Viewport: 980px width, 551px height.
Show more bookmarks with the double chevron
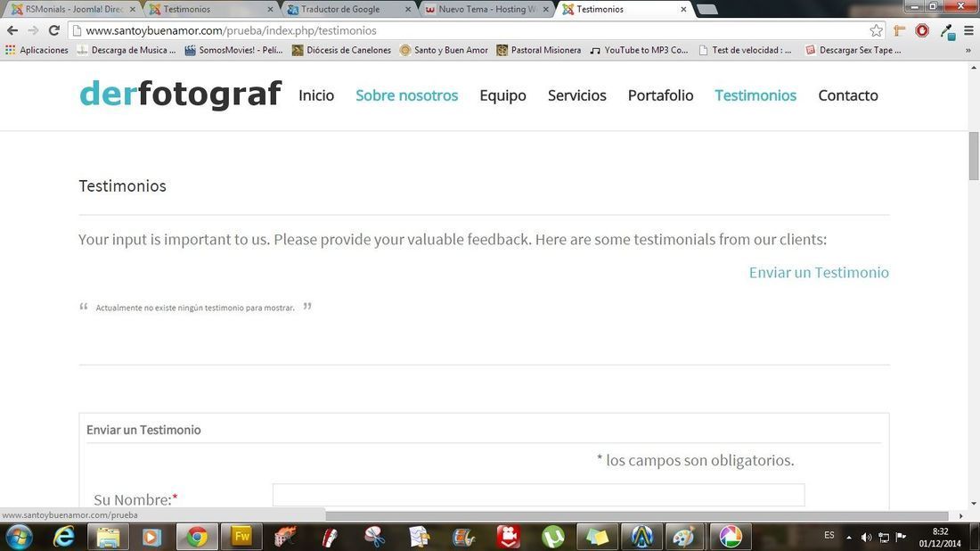tap(968, 50)
